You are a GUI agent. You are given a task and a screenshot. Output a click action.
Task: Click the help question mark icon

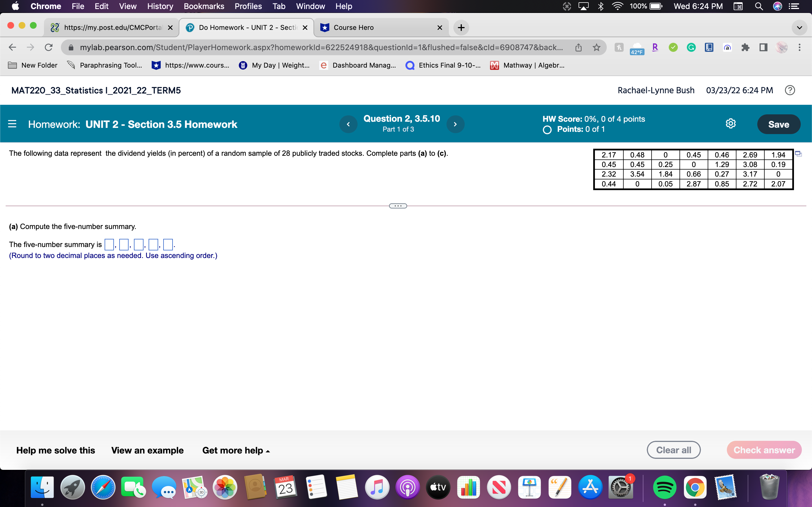pos(790,90)
